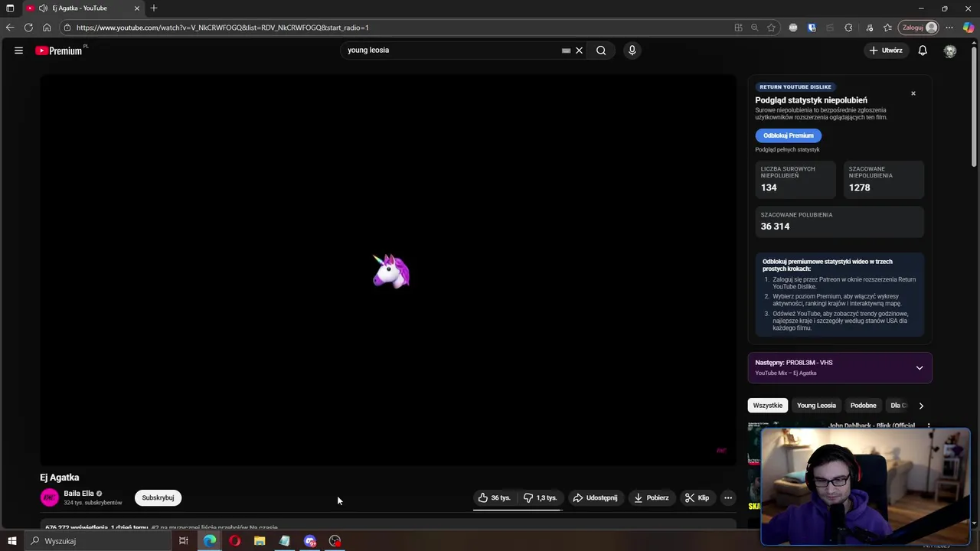Open the Favorites list toolbar icon

coord(887,28)
